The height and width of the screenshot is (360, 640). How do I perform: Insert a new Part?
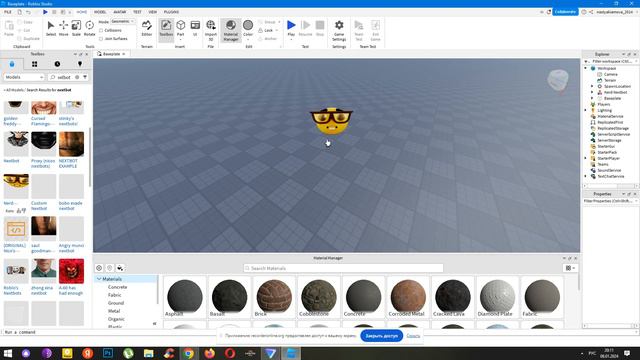180,28
